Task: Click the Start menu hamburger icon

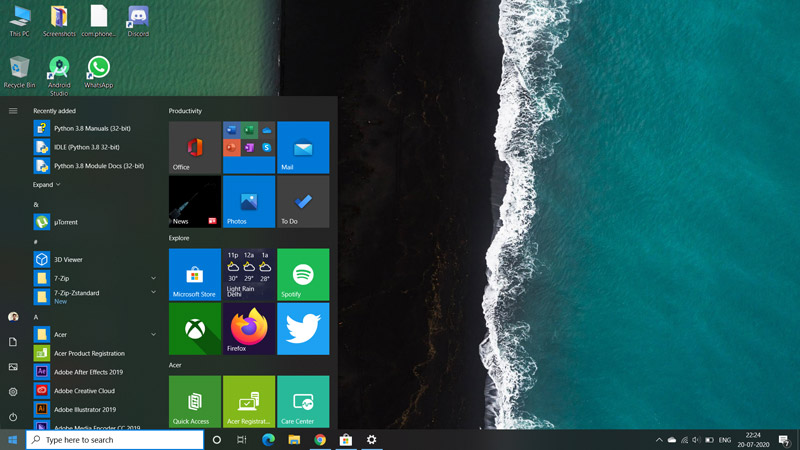Action: pos(13,111)
